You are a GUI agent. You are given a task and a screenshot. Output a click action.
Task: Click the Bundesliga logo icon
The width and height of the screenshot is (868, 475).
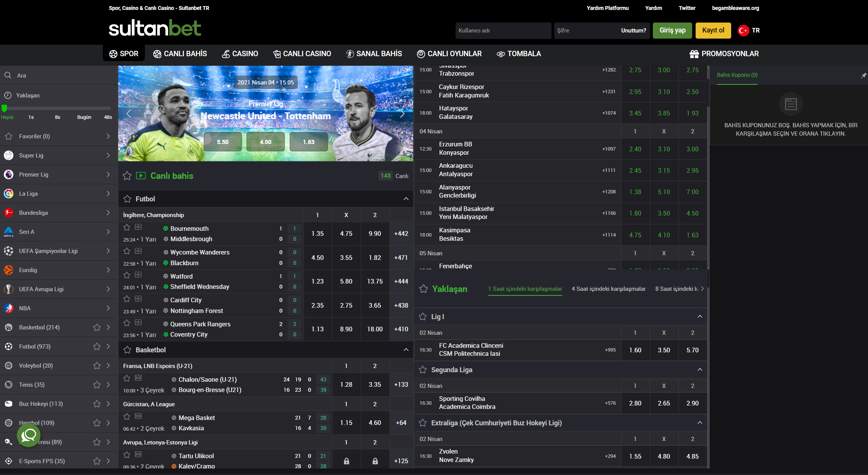[8, 212]
